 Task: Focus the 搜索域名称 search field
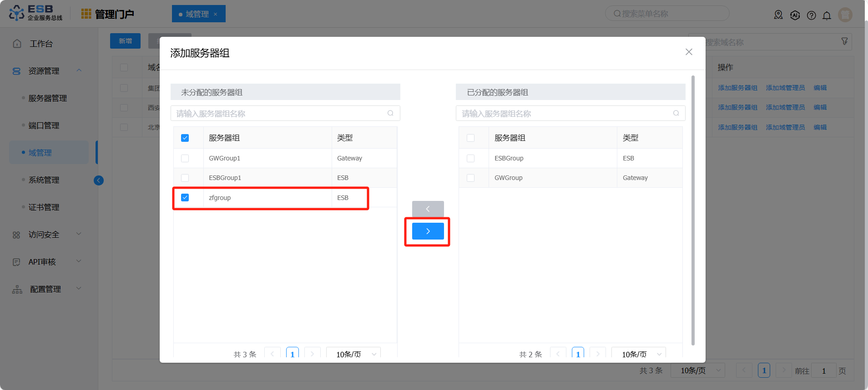tap(770, 42)
